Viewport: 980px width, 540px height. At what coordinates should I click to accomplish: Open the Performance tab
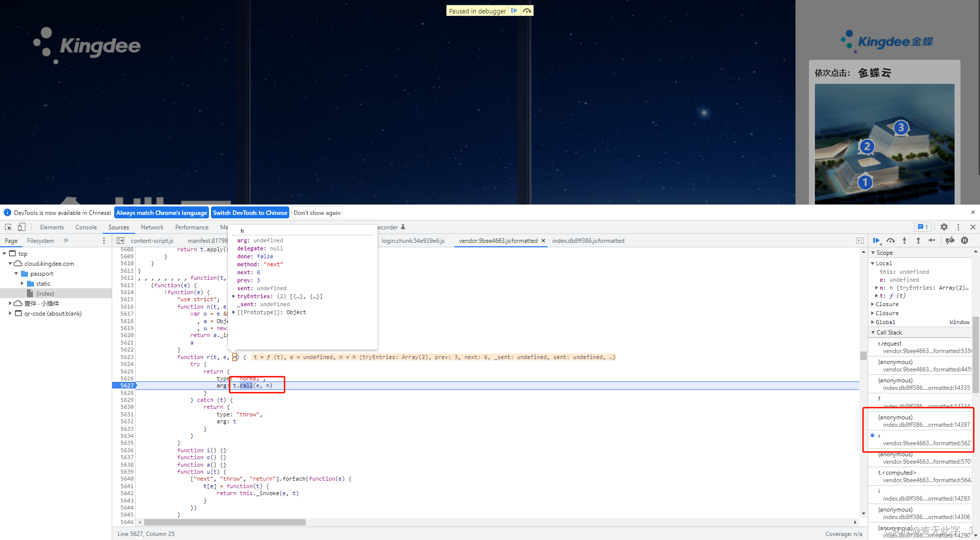click(x=192, y=227)
